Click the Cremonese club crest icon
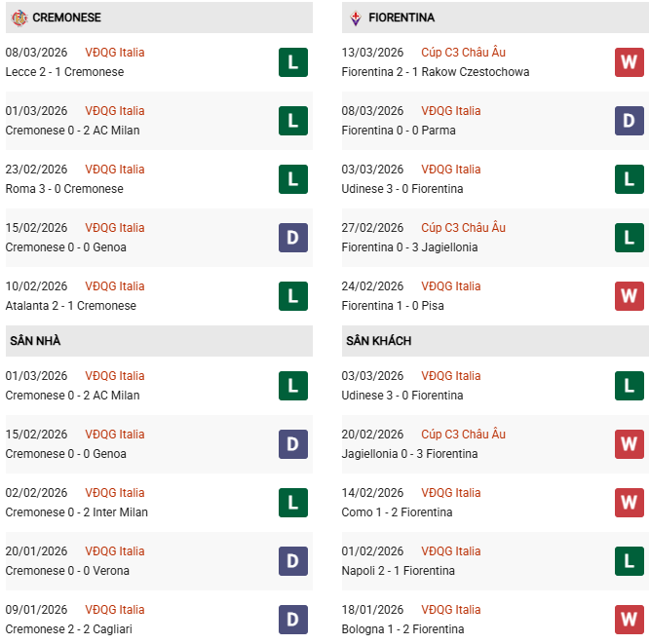Screen dimensions: 649x644 pyautogui.click(x=19, y=18)
